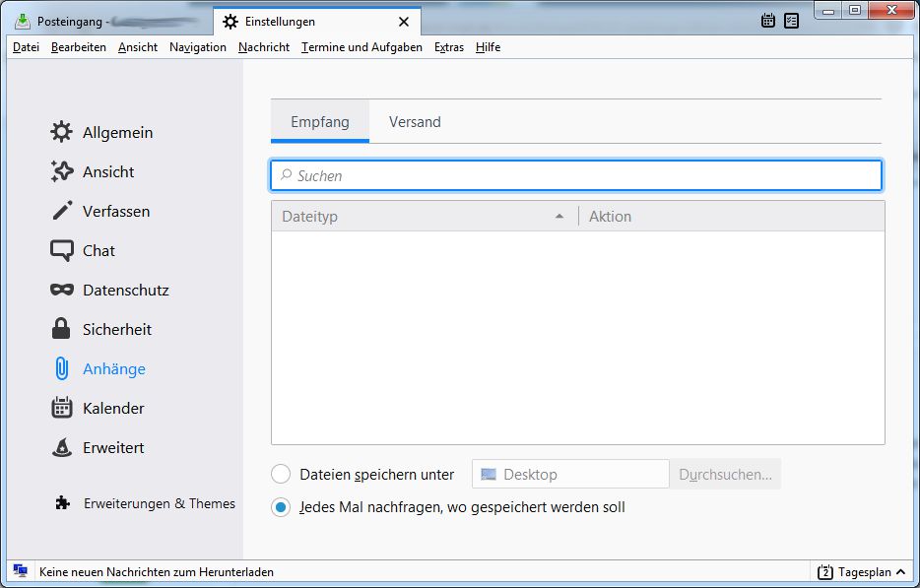Open Verfassen via pencil icon
Screen dimensions: 920x588
pyautogui.click(x=62, y=211)
